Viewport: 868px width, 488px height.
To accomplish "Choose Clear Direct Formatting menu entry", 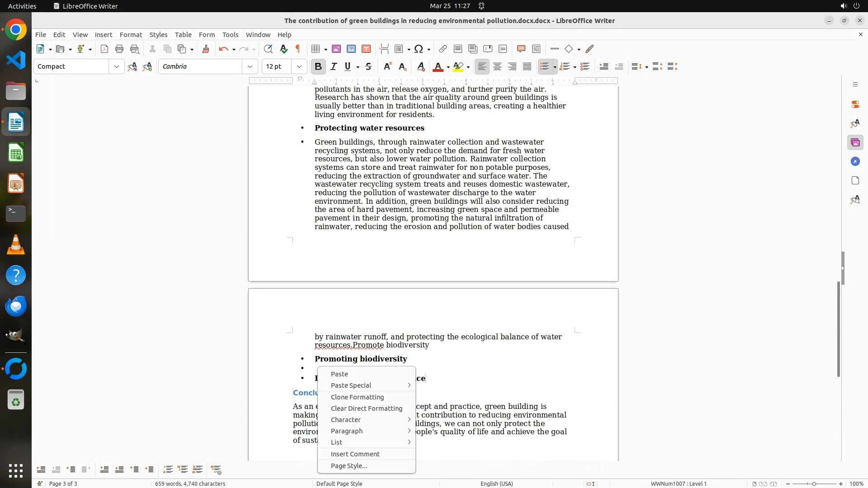I will (x=366, y=408).
